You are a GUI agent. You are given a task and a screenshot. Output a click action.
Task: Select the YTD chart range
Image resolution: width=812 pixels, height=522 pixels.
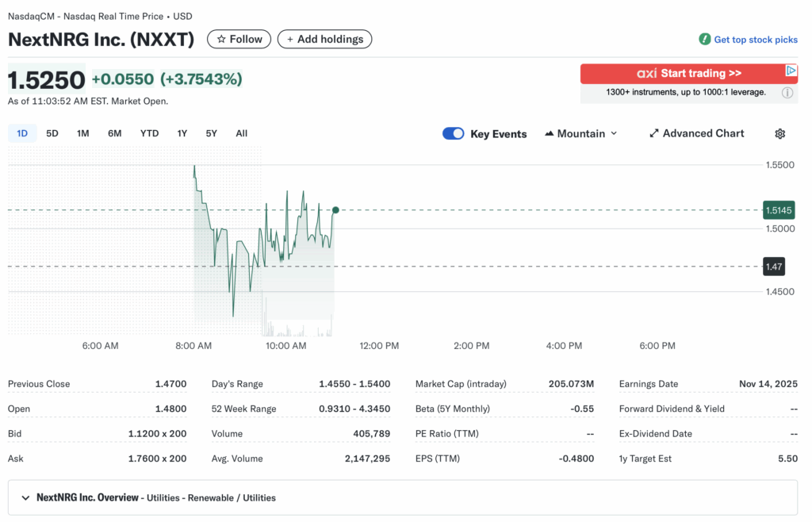[x=149, y=133]
